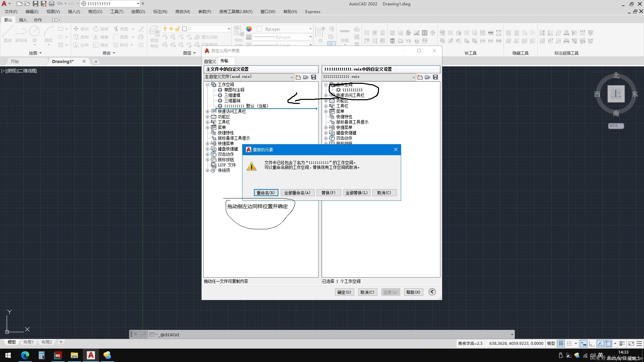The width and height of the screenshot is (644, 362).
Task: Toggle dynamic input in status bar
Action: point(584,344)
